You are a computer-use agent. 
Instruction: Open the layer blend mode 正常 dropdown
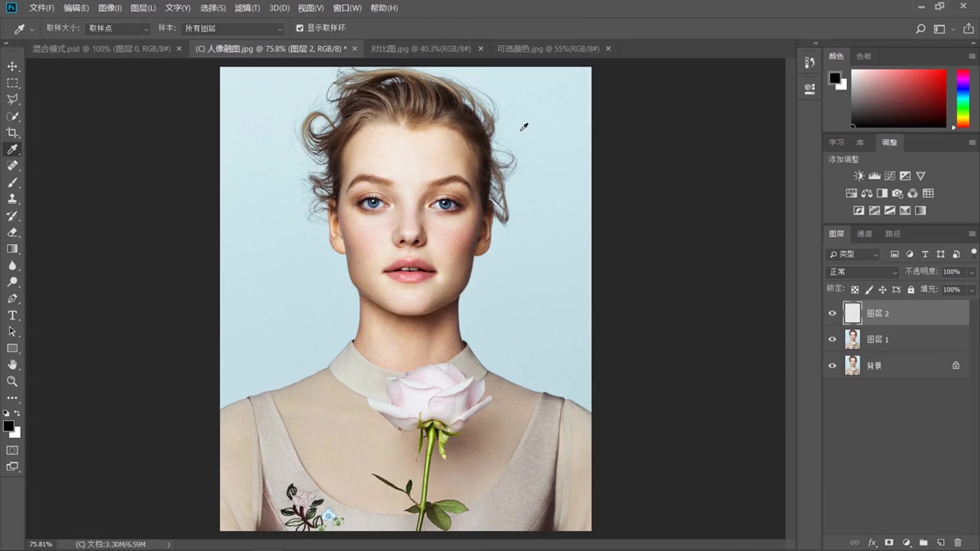coord(862,272)
